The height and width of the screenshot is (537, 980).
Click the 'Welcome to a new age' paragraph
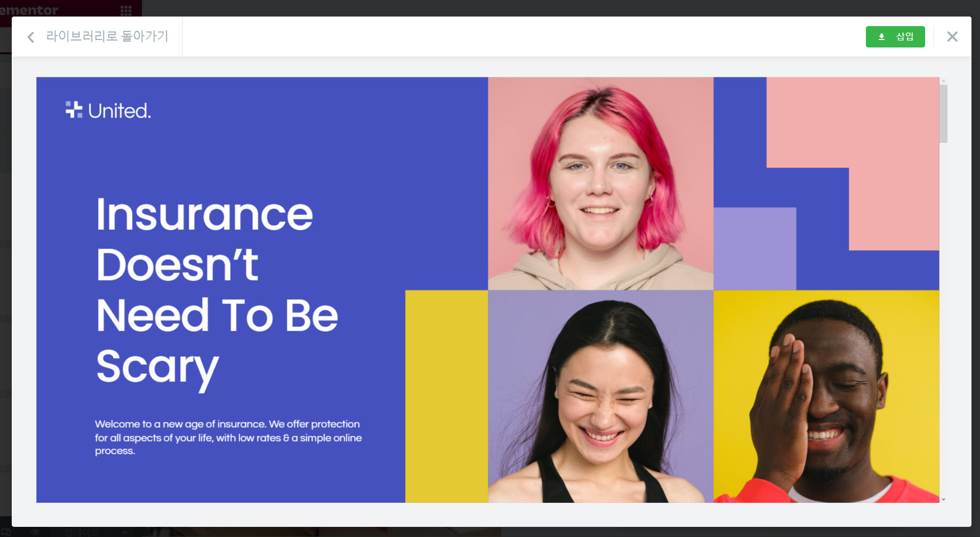228,437
